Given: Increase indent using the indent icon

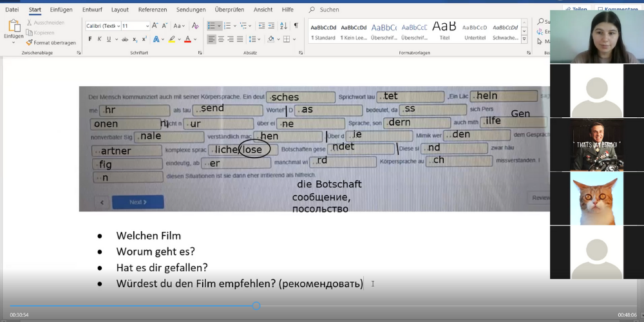Looking at the screenshot, I should pyautogui.click(x=270, y=26).
